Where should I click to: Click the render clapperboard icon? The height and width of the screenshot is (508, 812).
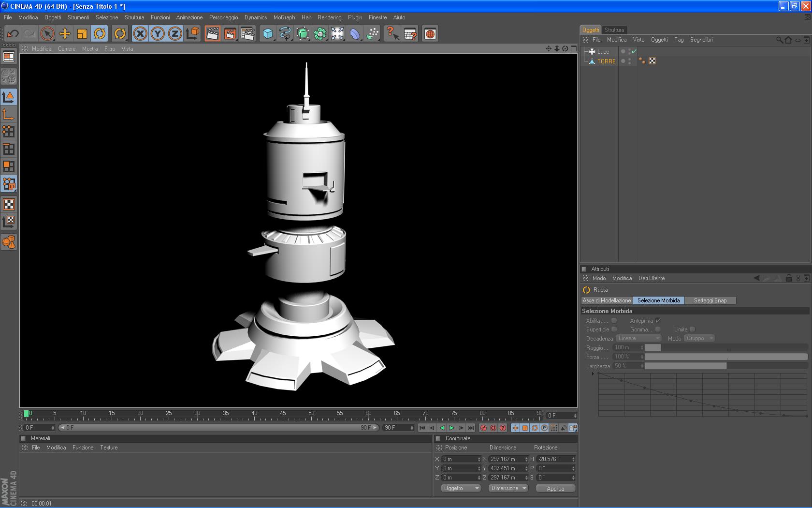click(x=213, y=34)
